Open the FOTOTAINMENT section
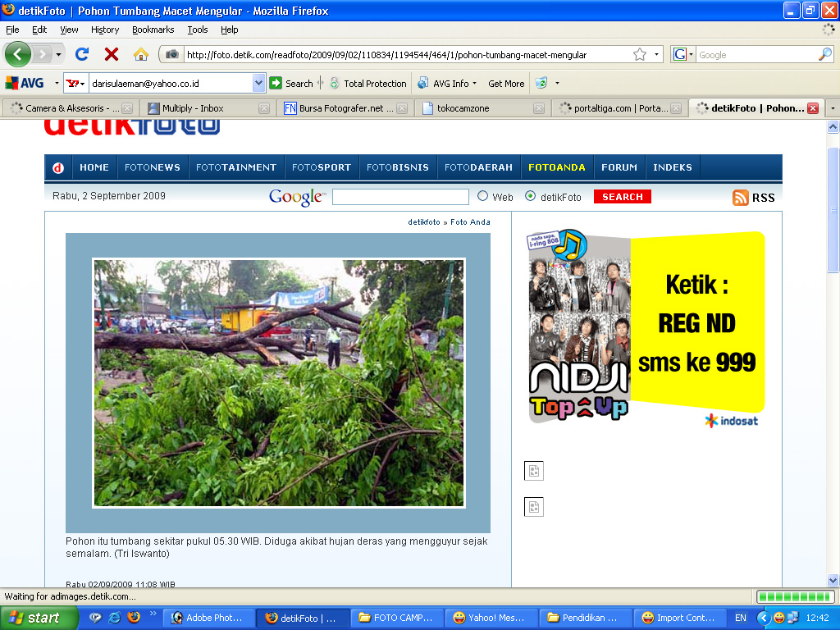Viewport: 840px width, 630px height. coord(236,167)
